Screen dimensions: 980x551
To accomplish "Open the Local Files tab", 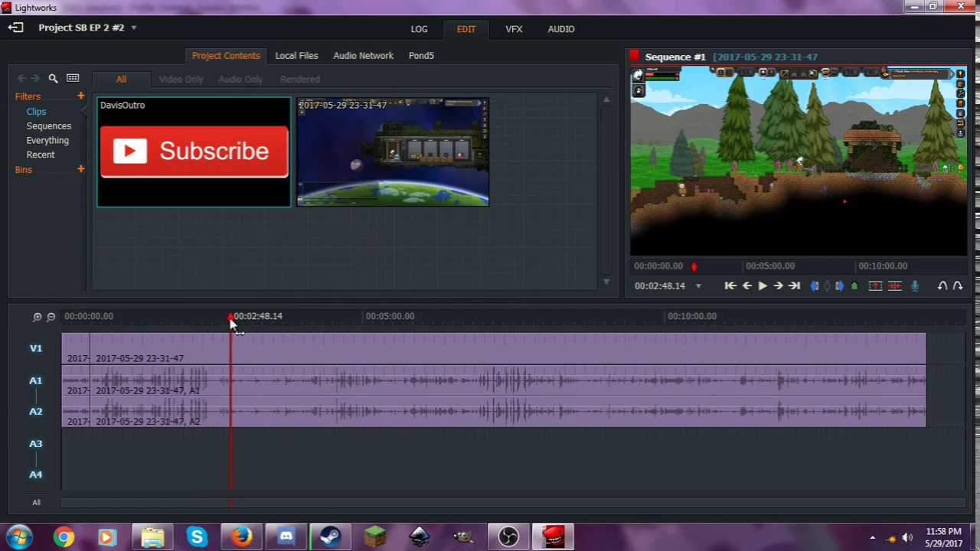I will [x=296, y=56].
